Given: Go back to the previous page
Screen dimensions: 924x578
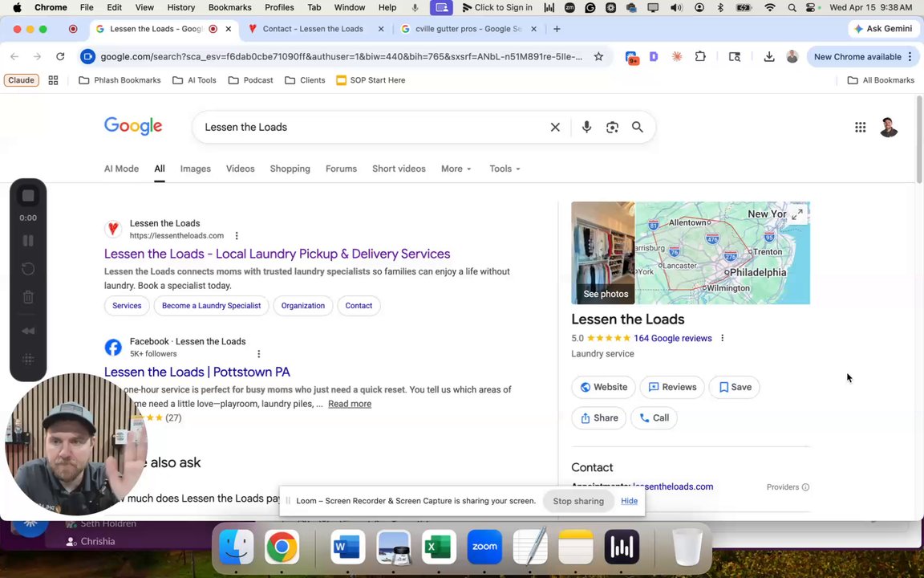Looking at the screenshot, I should click(14, 57).
